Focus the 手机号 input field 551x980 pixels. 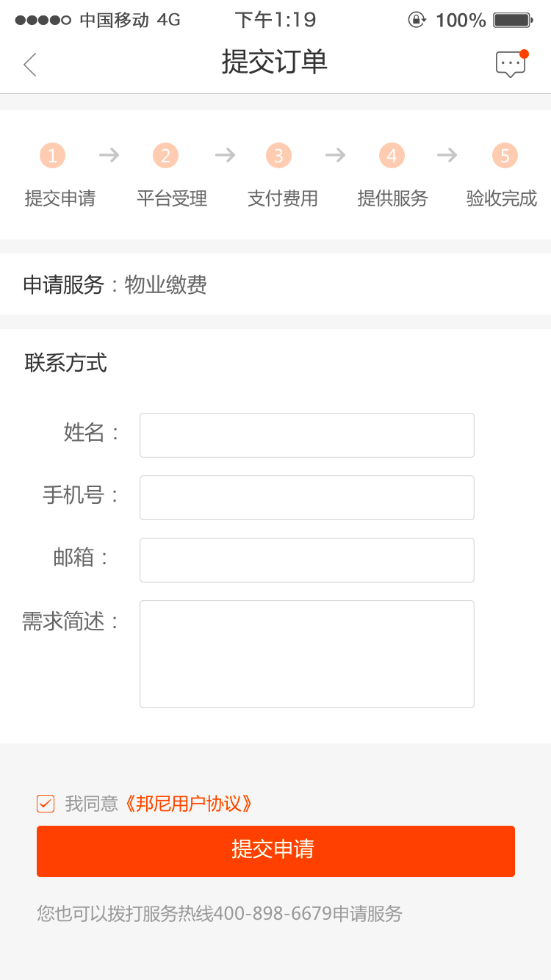307,497
